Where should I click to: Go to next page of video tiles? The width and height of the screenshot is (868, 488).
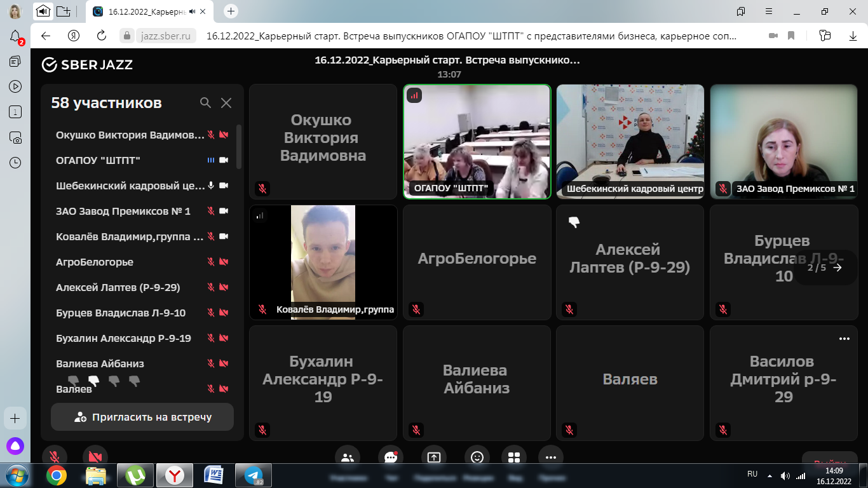point(837,268)
